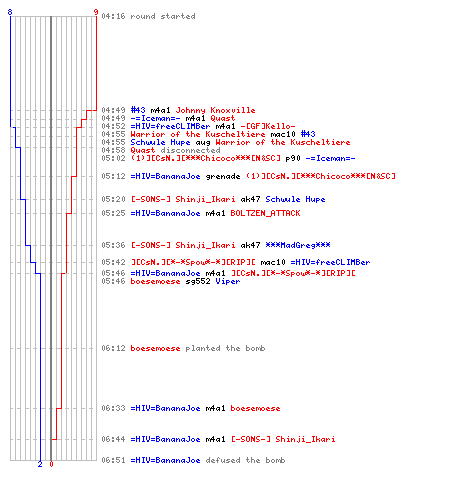Click the victim boesemoese at 06:33

tap(255, 408)
